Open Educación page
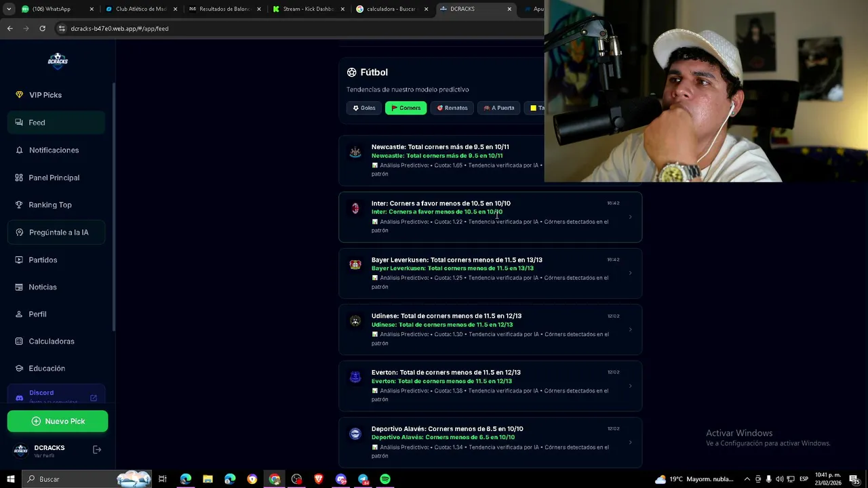Screen dimensions: 868x488 click(57, 368)
